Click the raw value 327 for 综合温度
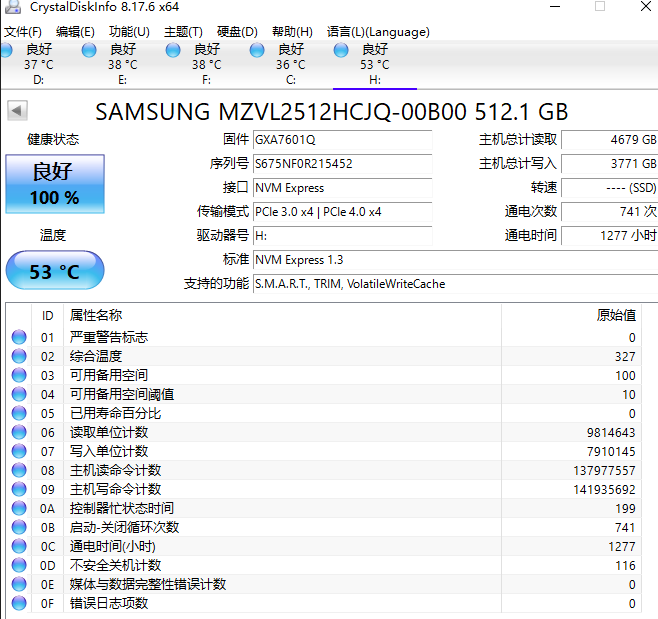This screenshot has height=619, width=658. tap(625, 356)
